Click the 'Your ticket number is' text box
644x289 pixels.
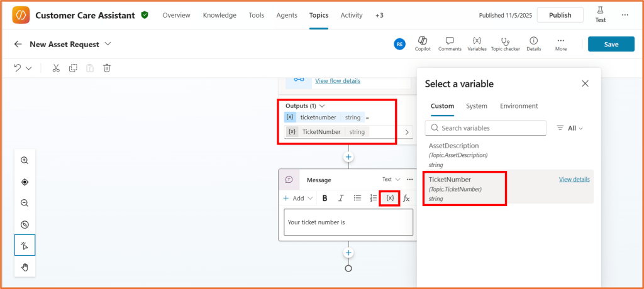[348, 222]
